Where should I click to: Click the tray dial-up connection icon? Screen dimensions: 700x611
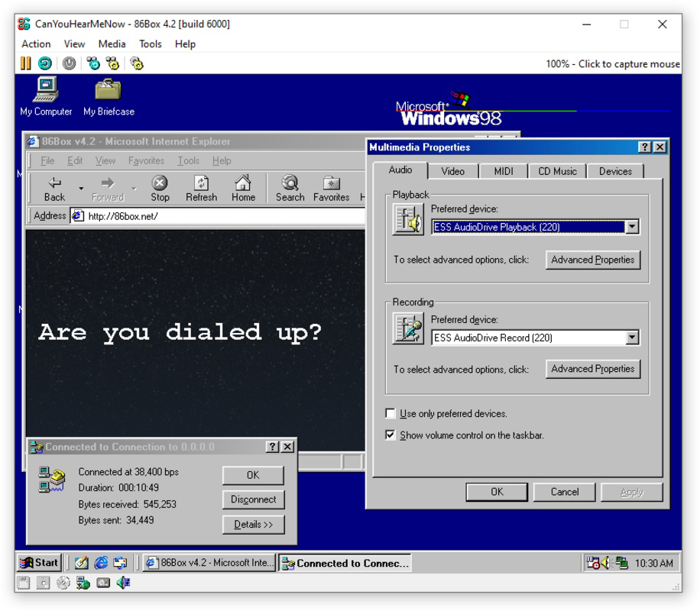click(621, 563)
